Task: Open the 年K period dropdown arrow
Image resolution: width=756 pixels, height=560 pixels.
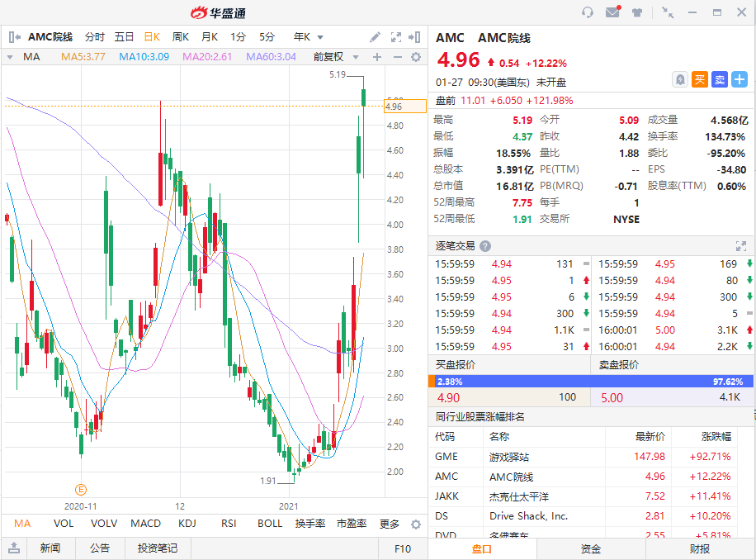Action: point(320,37)
